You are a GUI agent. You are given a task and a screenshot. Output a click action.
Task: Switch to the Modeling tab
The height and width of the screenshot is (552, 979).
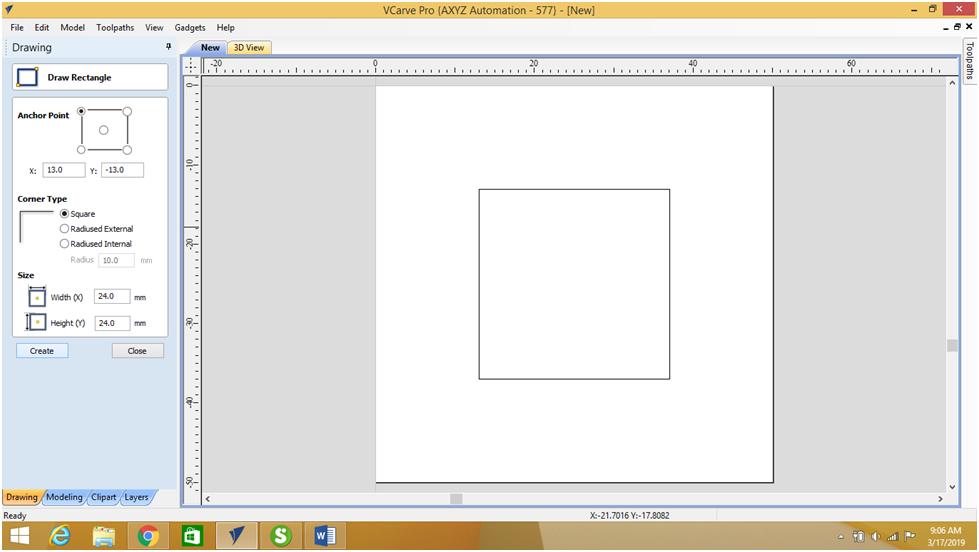64,497
